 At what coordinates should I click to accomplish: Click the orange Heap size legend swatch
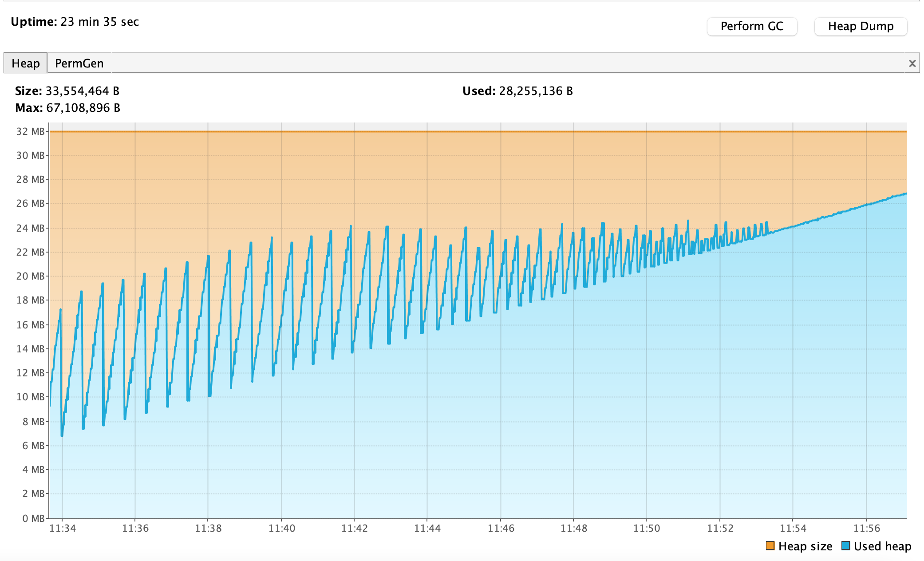tap(769, 546)
